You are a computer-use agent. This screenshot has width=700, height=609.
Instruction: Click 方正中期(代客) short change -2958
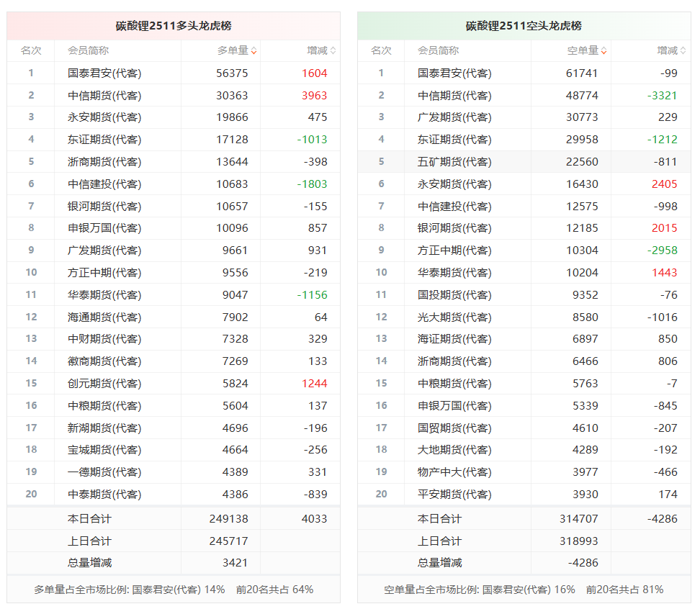[x=663, y=251]
